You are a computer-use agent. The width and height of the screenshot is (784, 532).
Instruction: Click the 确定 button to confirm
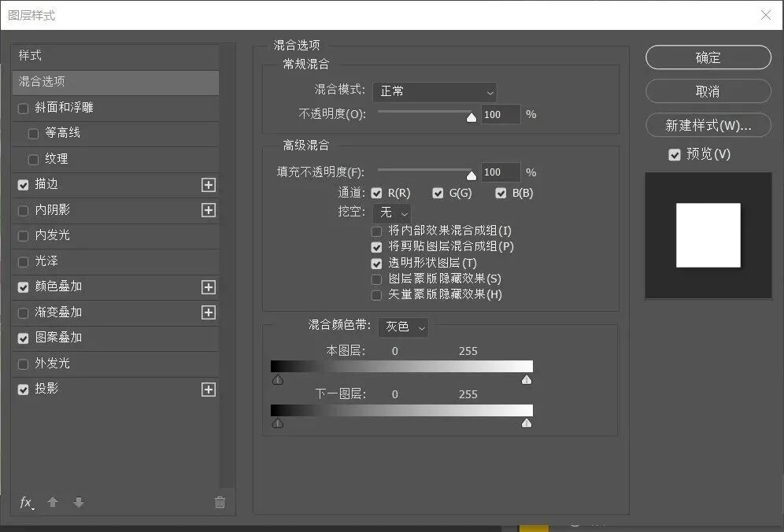[x=708, y=57]
